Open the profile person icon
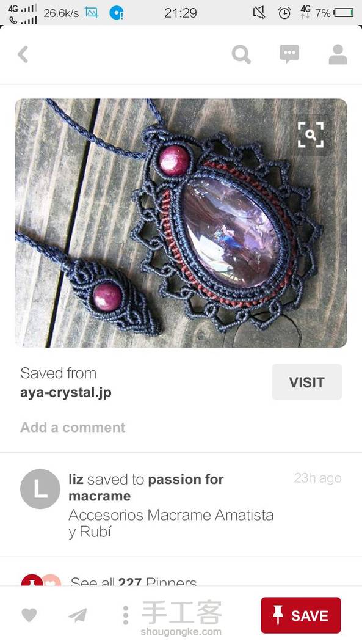 (x=338, y=54)
